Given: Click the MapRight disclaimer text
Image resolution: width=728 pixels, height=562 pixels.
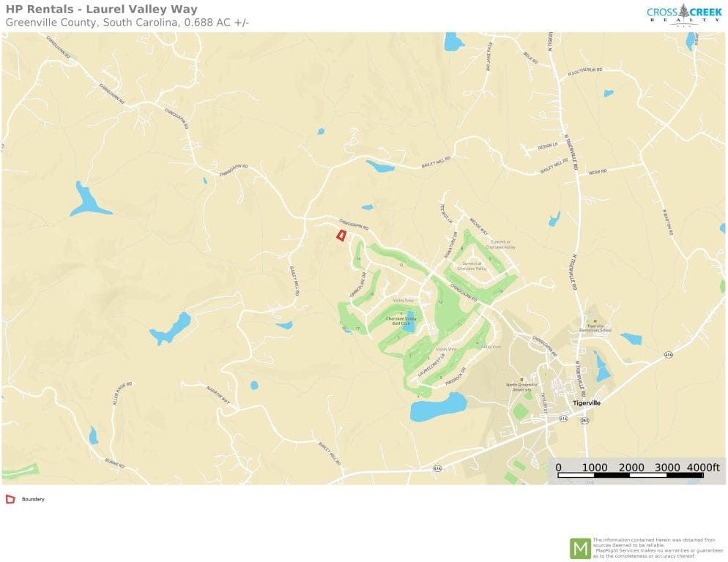Looking at the screenshot, I should pyautogui.click(x=658, y=547).
